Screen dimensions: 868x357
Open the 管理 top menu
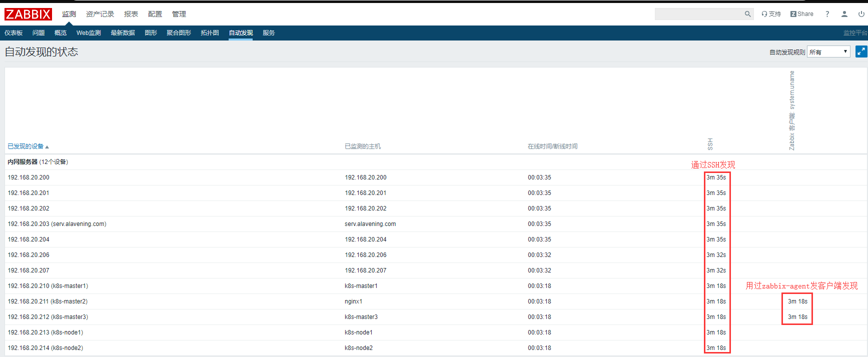pyautogui.click(x=179, y=14)
